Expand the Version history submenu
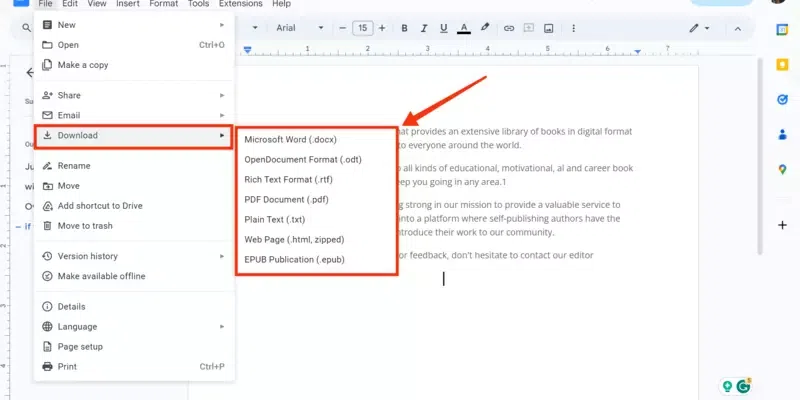 click(134, 256)
